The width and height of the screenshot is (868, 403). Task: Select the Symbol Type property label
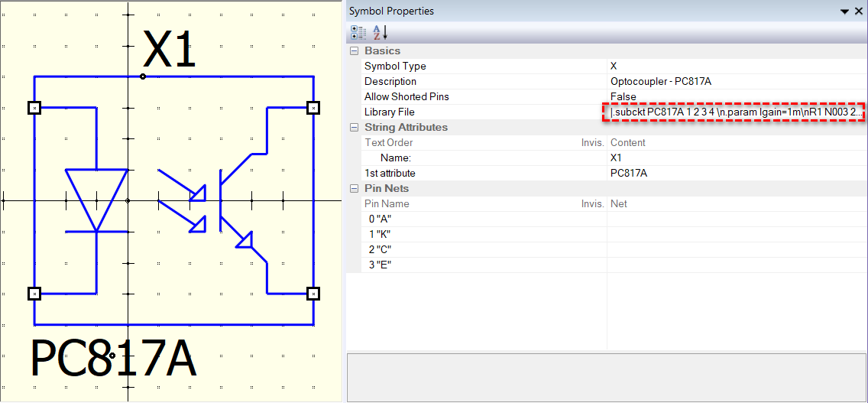(395, 66)
